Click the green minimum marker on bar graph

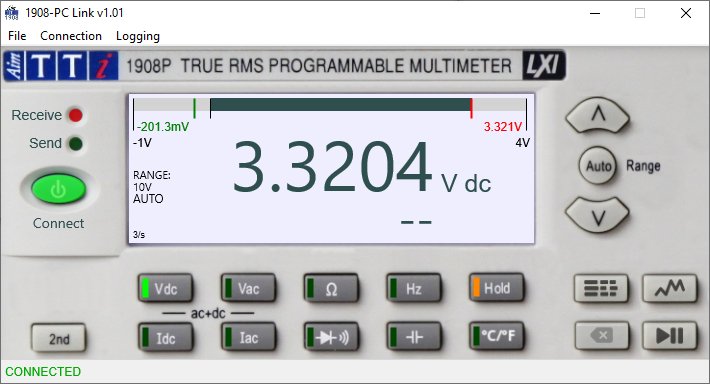point(194,108)
